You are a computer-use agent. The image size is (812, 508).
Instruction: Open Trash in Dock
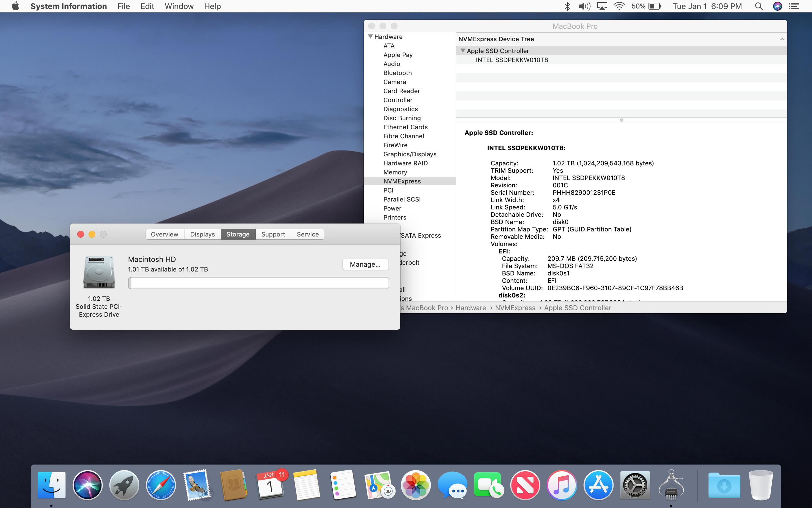761,485
